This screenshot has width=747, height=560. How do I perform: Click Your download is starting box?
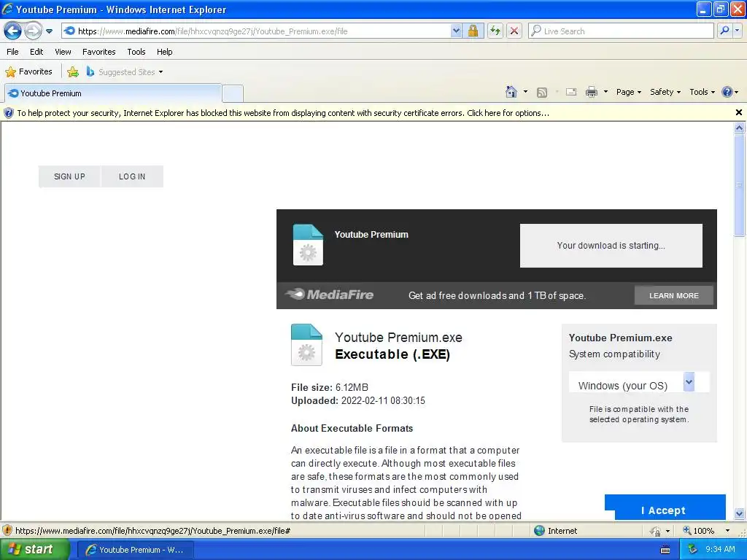pyautogui.click(x=611, y=246)
